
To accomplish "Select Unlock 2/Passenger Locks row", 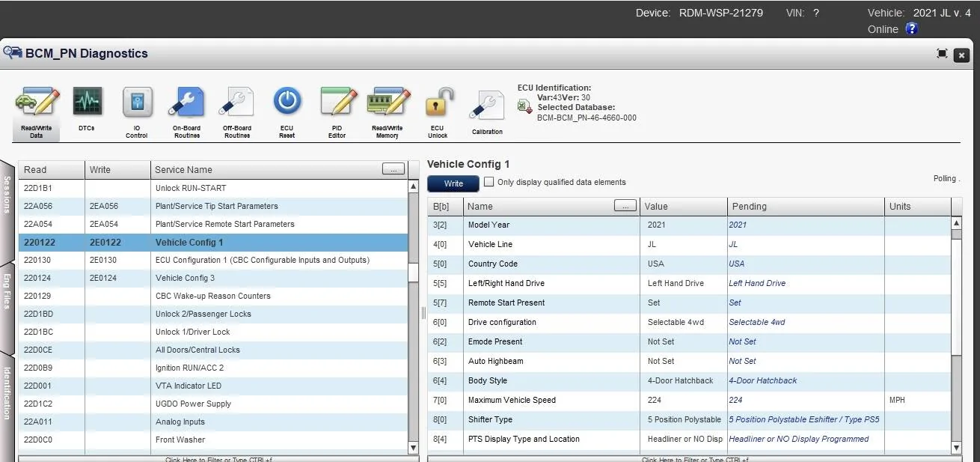I will coord(213,314).
